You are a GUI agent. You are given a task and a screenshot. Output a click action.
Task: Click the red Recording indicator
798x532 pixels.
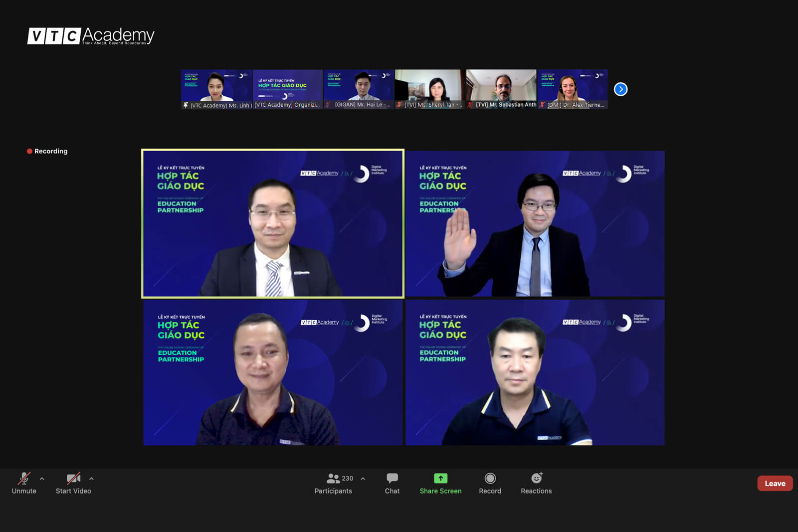pos(47,151)
